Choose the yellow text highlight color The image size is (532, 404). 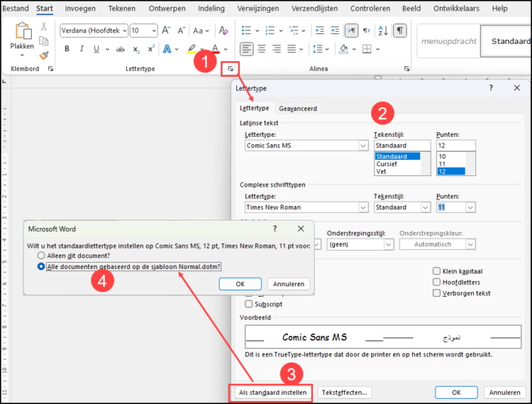pyautogui.click(x=192, y=49)
